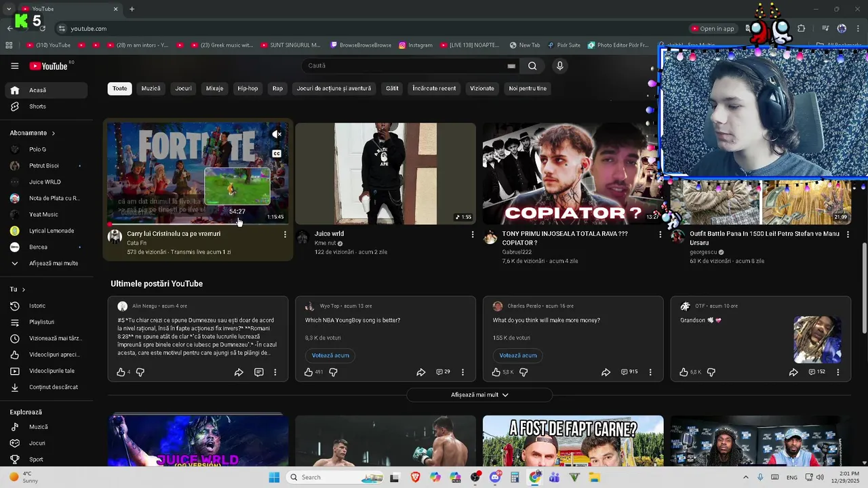This screenshot has height=488, width=868.
Task: Select the Rap filter chip
Action: tap(277, 89)
